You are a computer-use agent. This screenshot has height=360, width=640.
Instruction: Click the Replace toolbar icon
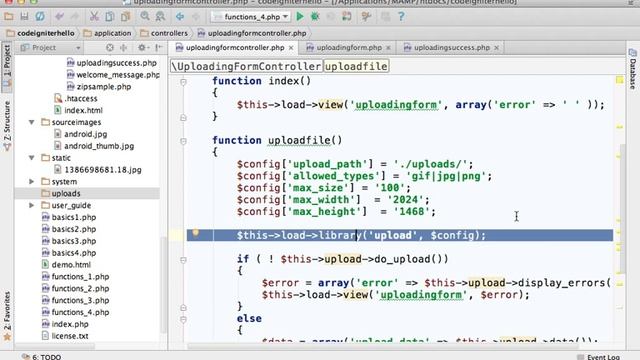[x=160, y=16]
